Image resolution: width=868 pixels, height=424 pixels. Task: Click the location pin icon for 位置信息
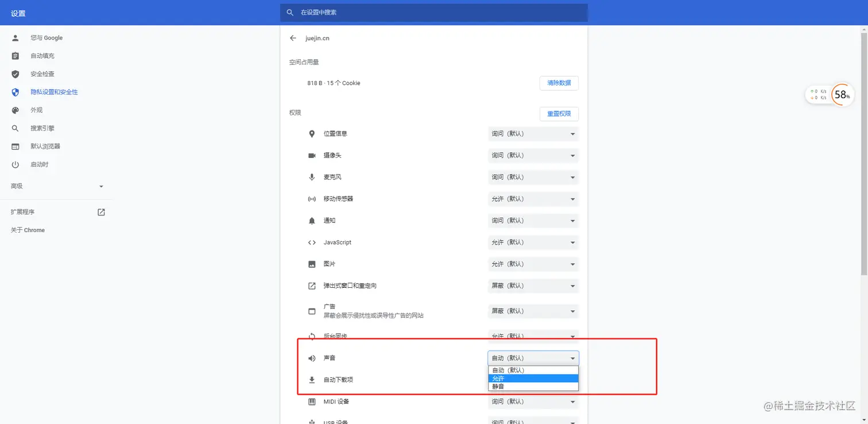[312, 134]
